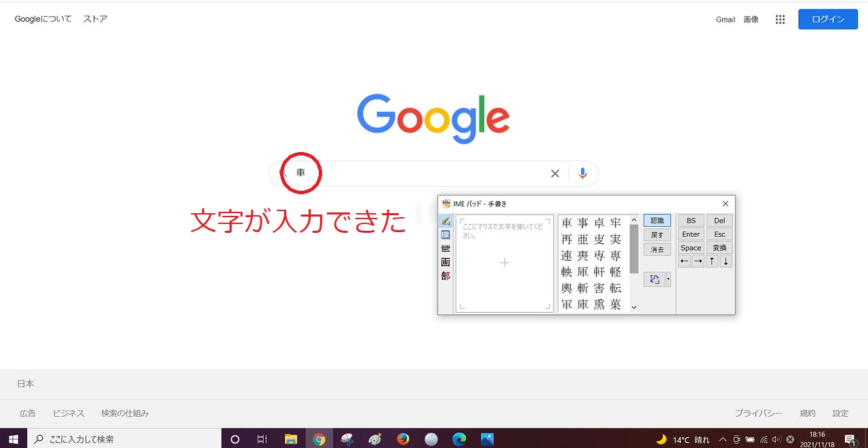Click the Enter key in IME Pad

[691, 234]
